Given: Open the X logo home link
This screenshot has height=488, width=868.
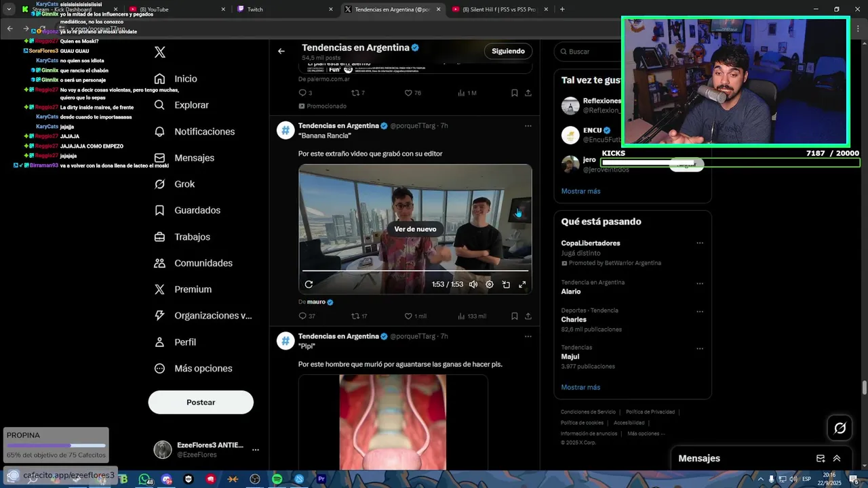Looking at the screenshot, I should coord(160,52).
